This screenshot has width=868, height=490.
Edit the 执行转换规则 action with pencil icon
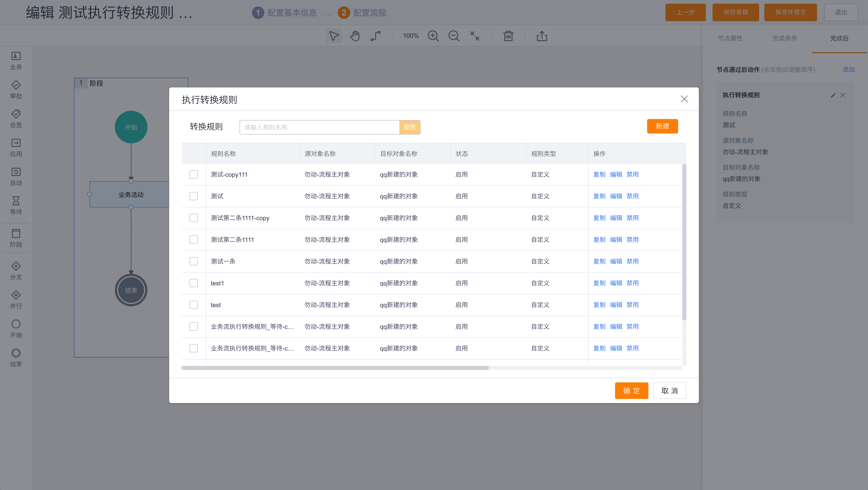click(833, 95)
